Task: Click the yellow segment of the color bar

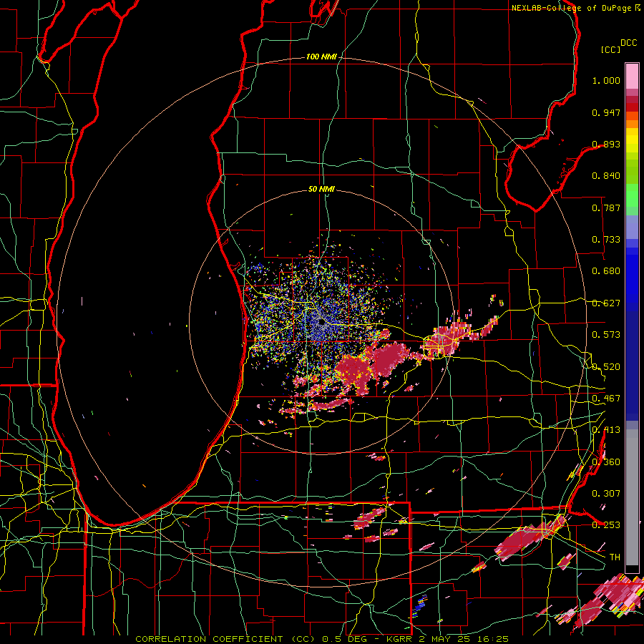Action: (x=632, y=140)
